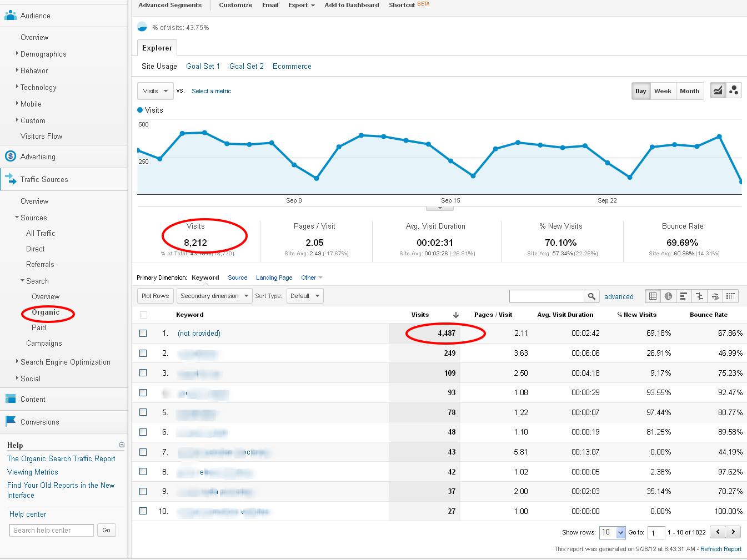Switch to the motion chart view

pos(734,90)
